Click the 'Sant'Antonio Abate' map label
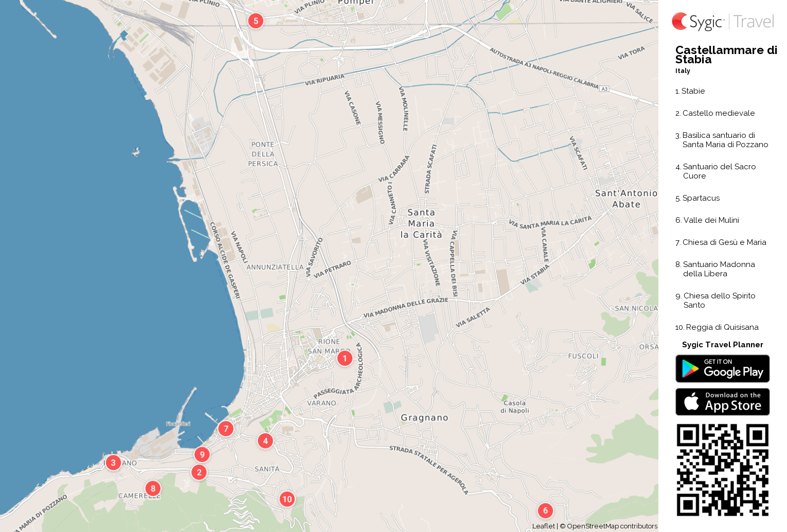Image resolution: width=787 pixels, height=532 pixels. click(x=626, y=199)
